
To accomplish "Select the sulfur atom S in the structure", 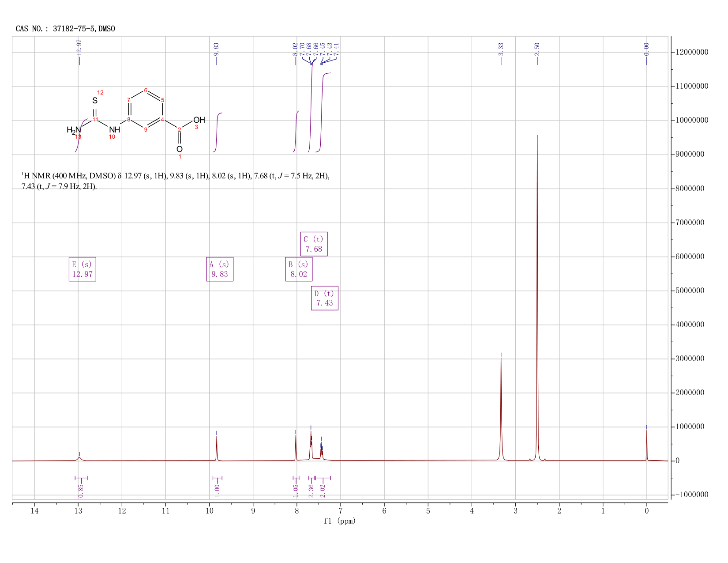I will click(x=95, y=101).
